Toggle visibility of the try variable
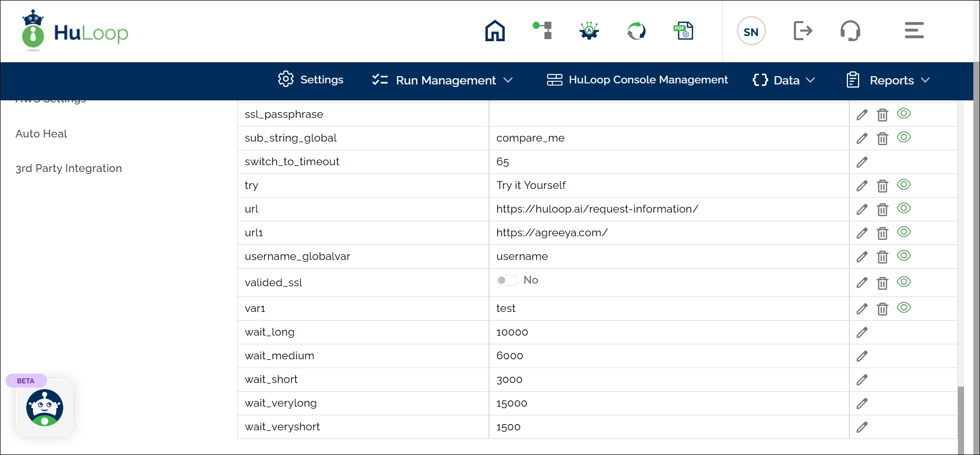The width and height of the screenshot is (980, 455). [x=903, y=185]
